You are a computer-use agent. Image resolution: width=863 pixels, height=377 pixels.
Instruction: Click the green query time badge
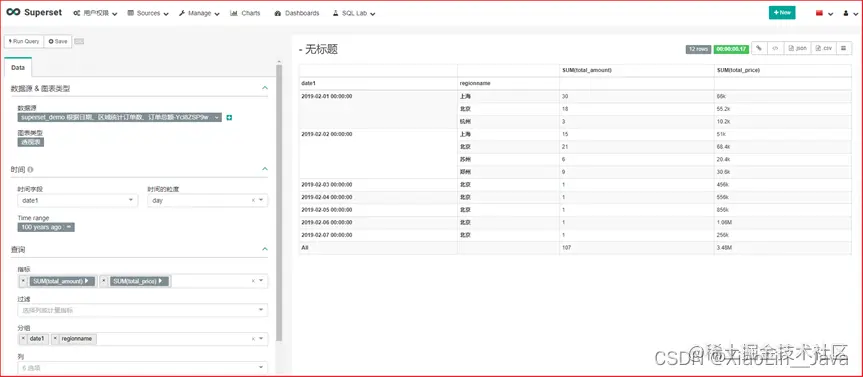(x=731, y=49)
